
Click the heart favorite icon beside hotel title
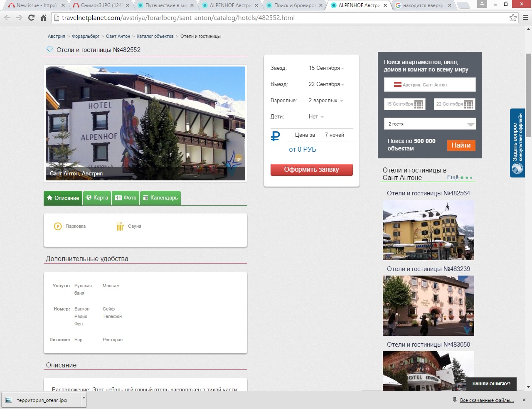[x=49, y=49]
